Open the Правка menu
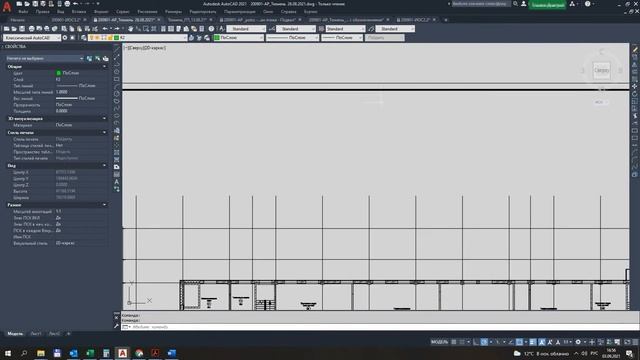This screenshot has width=640, height=360. [42, 12]
